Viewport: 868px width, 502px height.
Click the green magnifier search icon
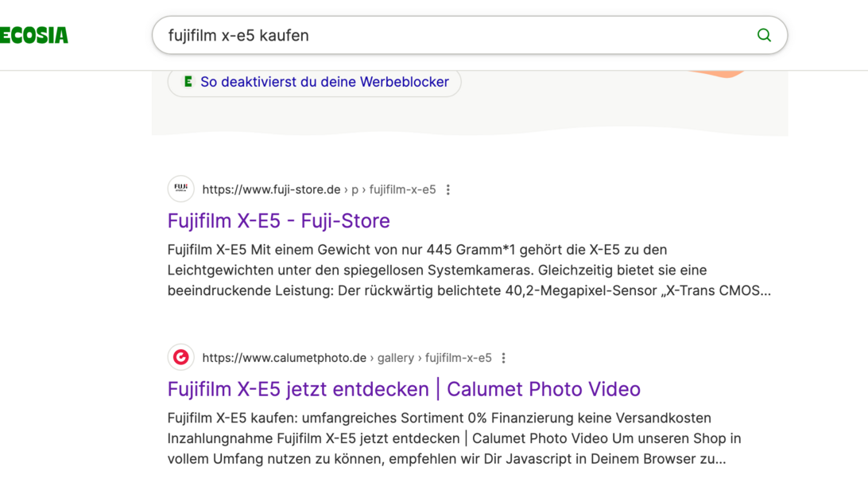(x=764, y=35)
